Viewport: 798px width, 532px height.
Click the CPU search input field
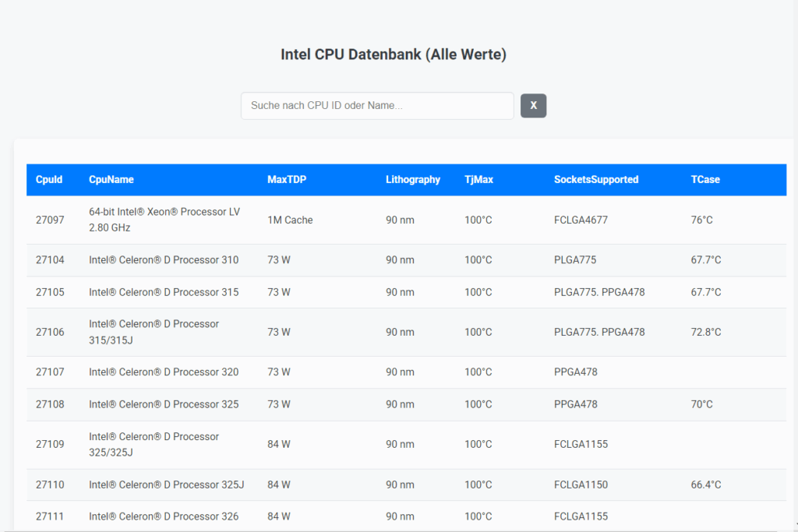click(377, 106)
